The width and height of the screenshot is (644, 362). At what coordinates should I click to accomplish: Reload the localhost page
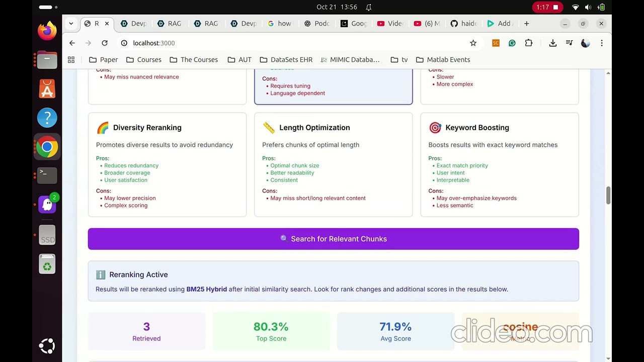105,43
